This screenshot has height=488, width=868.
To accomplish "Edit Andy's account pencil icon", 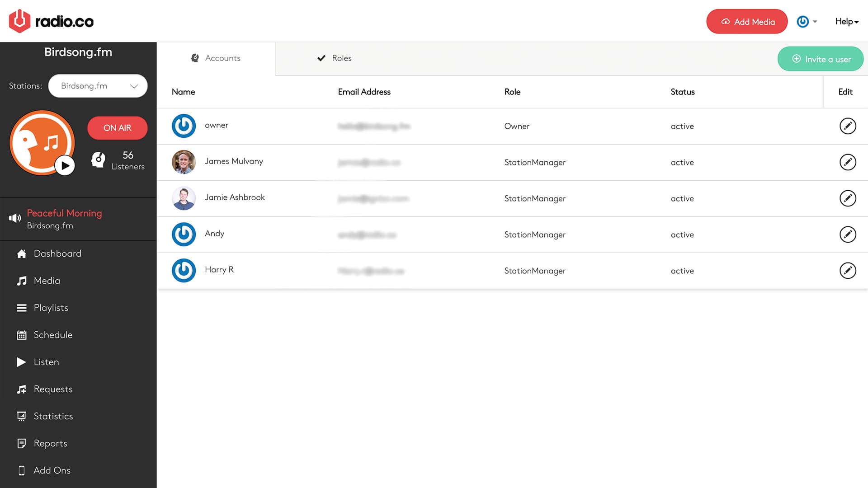I will coord(848,235).
